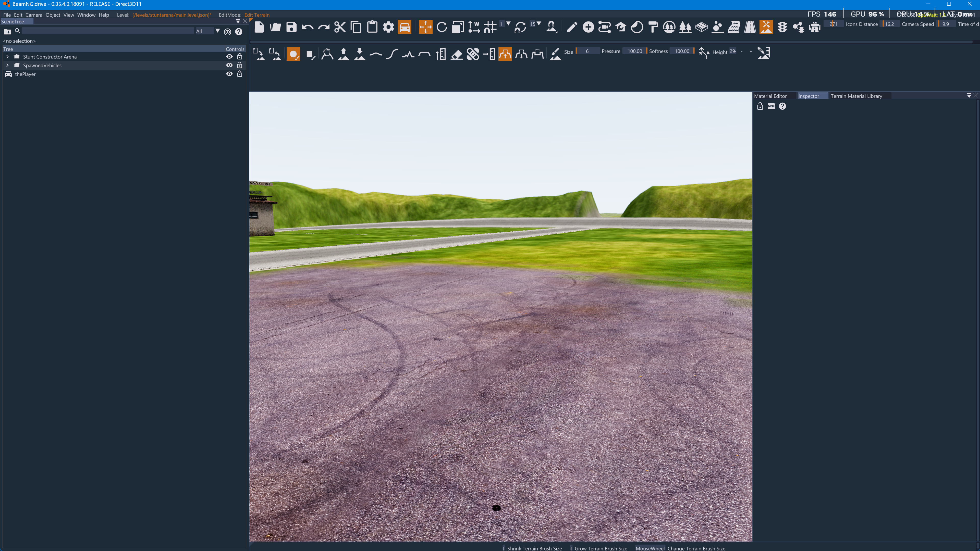Open the Forest Editor trees icon
The height and width of the screenshot is (551, 980).
(685, 27)
